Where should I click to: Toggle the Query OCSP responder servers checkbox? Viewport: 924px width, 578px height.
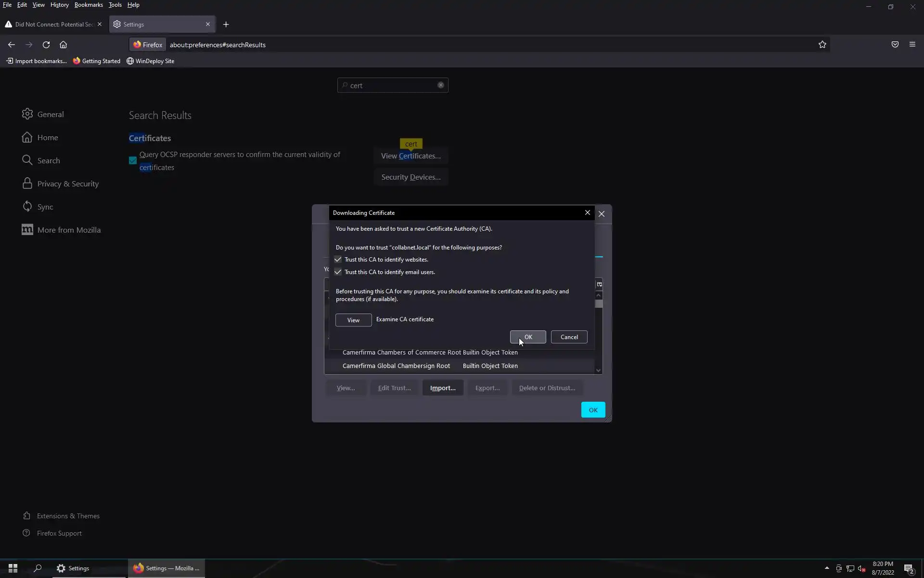coord(133,161)
